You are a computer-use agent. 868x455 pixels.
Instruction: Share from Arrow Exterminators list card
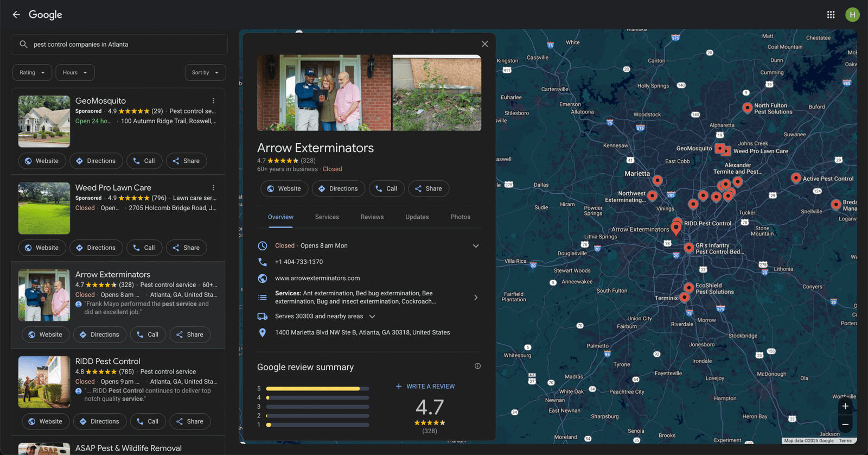pyautogui.click(x=190, y=334)
